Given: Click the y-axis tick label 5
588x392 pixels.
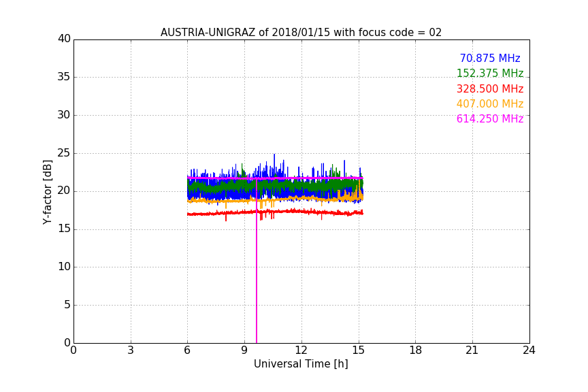Looking at the screenshot, I should [x=67, y=305].
